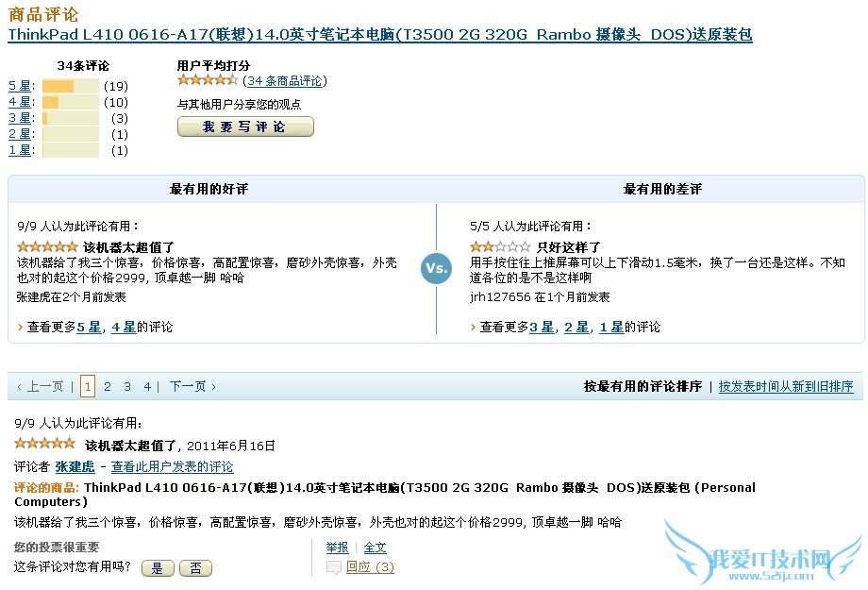This screenshot has height=590, width=868.
Task: Click arrow icon before 查看更多5 星
Action: 21,327
